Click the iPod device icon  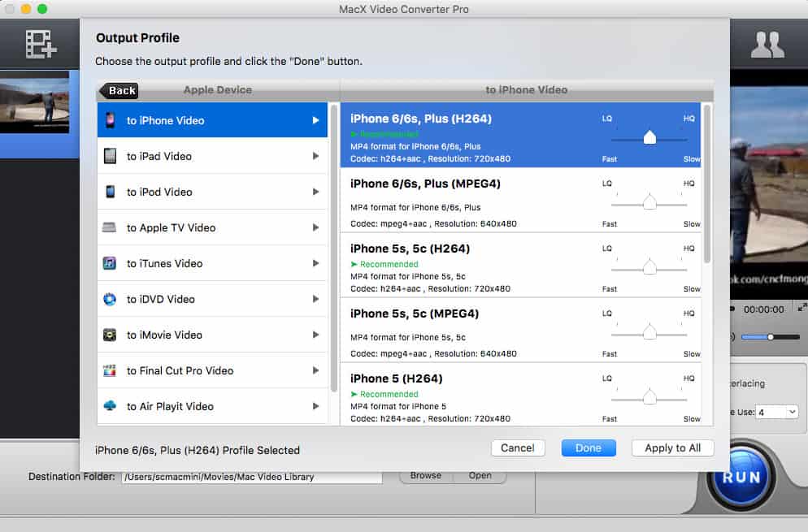pyautogui.click(x=110, y=192)
